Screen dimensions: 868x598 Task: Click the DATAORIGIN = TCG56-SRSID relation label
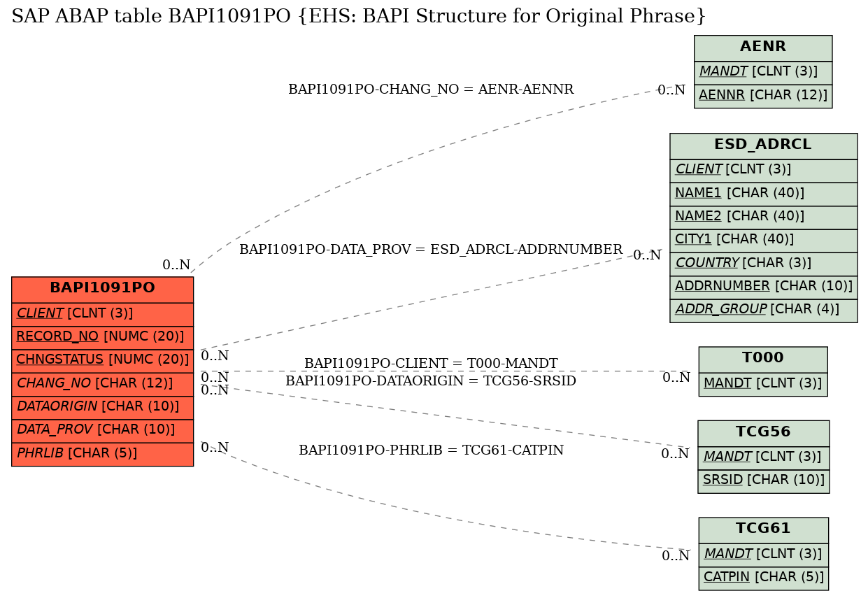click(x=431, y=381)
